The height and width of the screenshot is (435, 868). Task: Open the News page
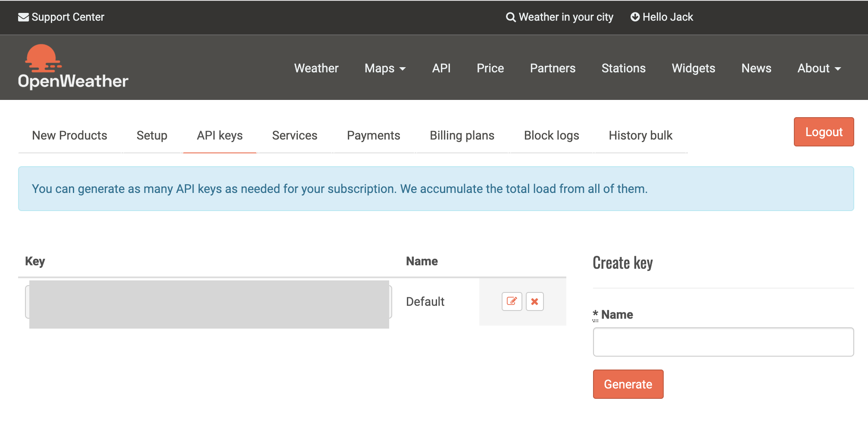(756, 68)
